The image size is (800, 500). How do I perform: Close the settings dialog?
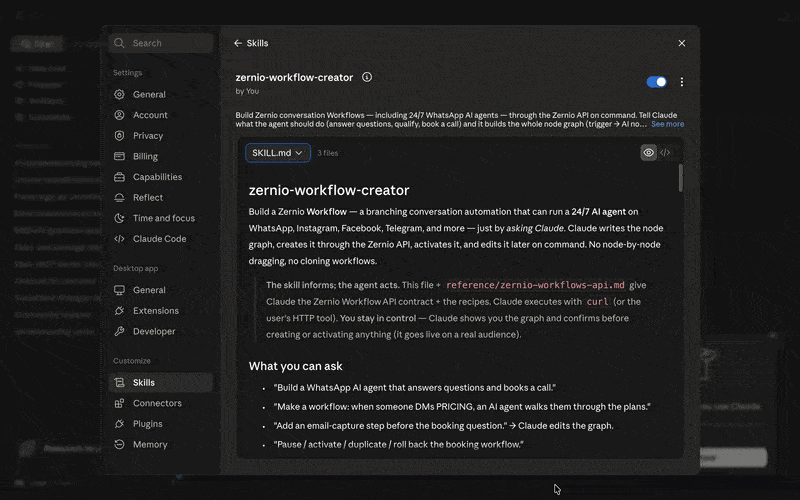point(682,43)
